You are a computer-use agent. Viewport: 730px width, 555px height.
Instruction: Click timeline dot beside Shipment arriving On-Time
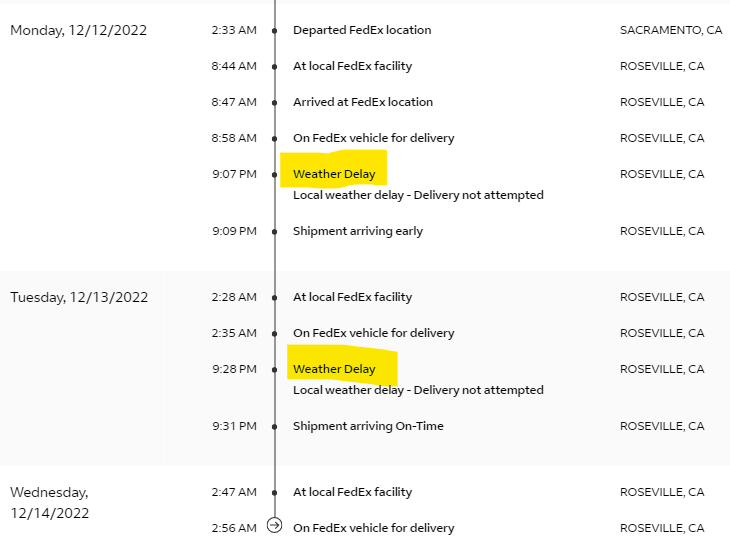point(275,427)
